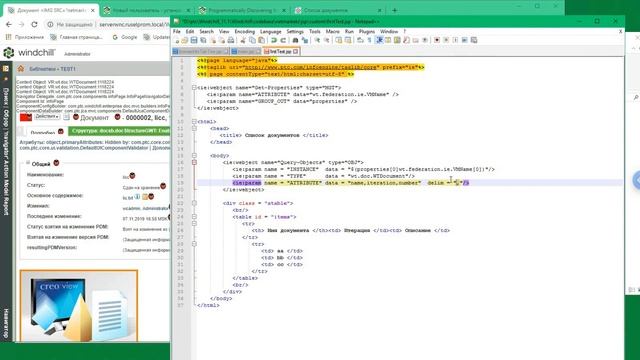This screenshot has height=360, width=640.
Task: Open the function list panel icon
Action: click(x=407, y=40)
